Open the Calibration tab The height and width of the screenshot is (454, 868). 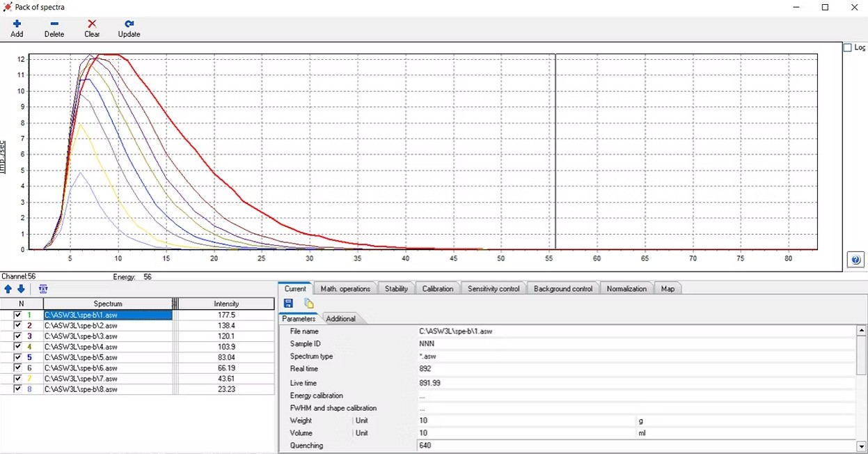[438, 288]
